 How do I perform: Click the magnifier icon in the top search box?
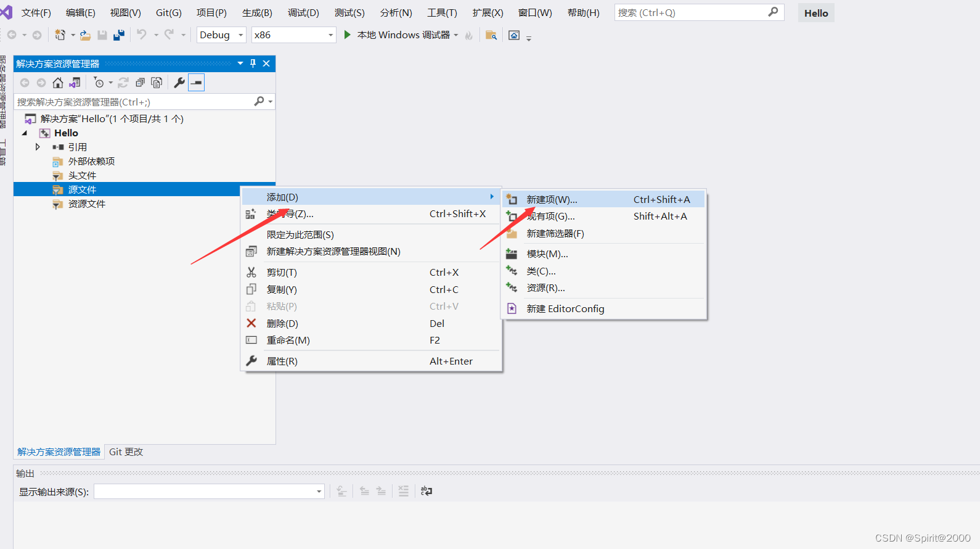click(x=773, y=12)
